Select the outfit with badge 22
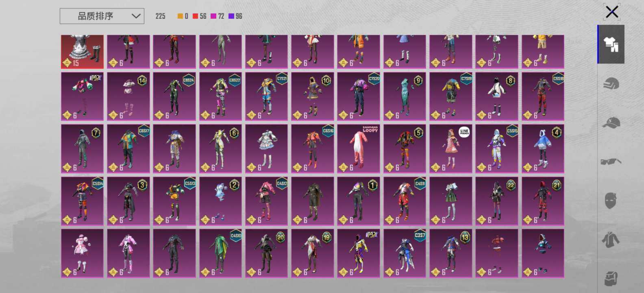This screenshot has width=644, height=293. tap(497, 201)
